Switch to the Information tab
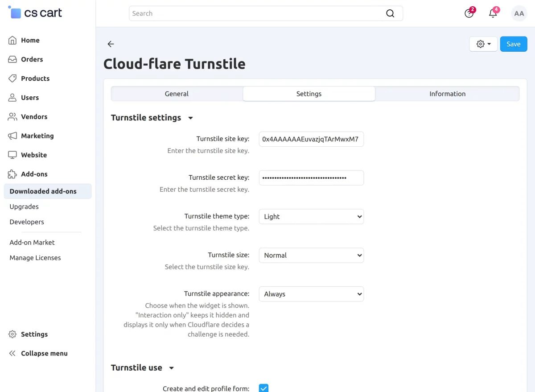Viewport: 535px width, 392px height. [447, 94]
